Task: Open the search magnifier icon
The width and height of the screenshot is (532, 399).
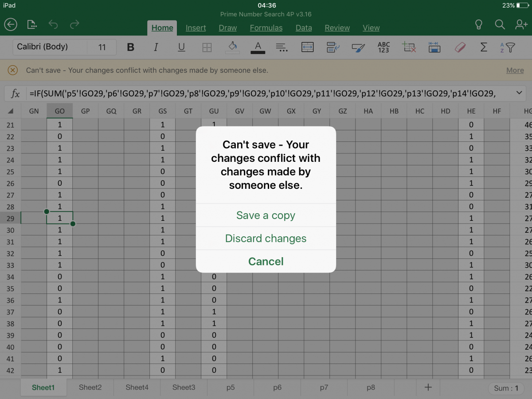Action: (x=500, y=25)
